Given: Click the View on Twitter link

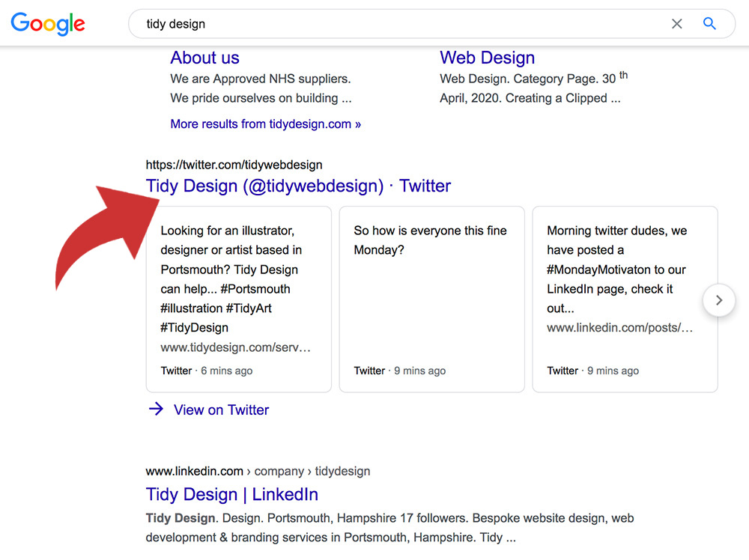Looking at the screenshot, I should tap(221, 410).
